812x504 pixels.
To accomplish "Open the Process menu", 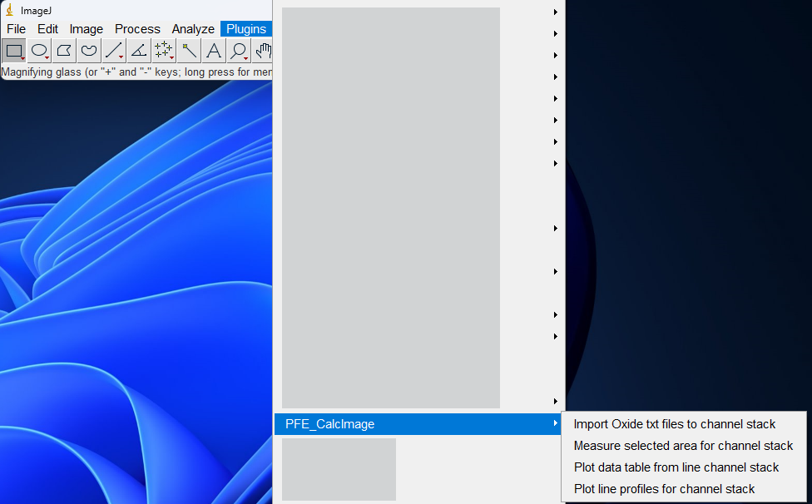I will point(137,29).
